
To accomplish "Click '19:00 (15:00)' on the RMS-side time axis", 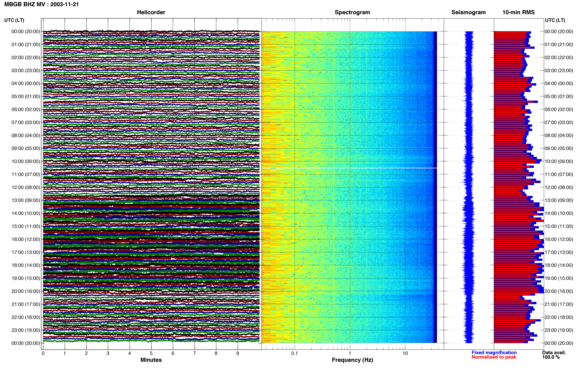I will (x=559, y=278).
